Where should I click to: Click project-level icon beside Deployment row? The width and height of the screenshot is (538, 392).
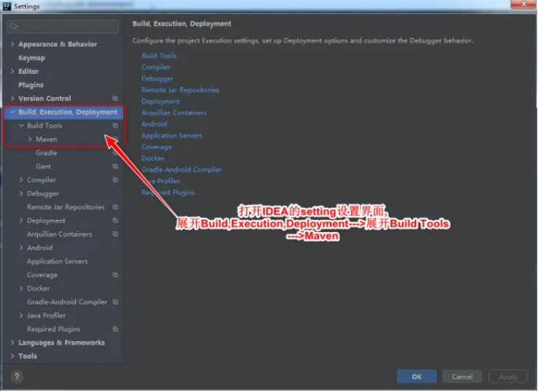pos(115,220)
